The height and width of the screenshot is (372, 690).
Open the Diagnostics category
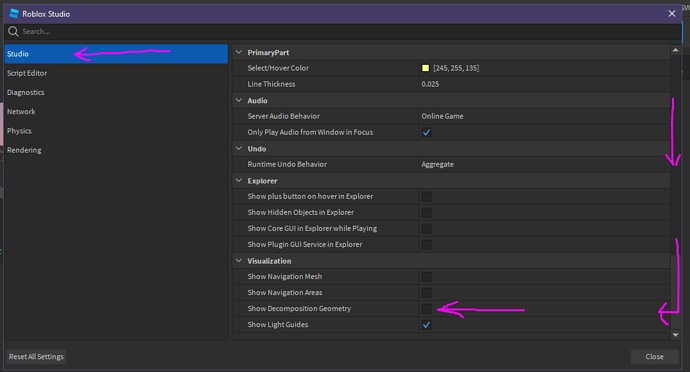tap(116, 92)
